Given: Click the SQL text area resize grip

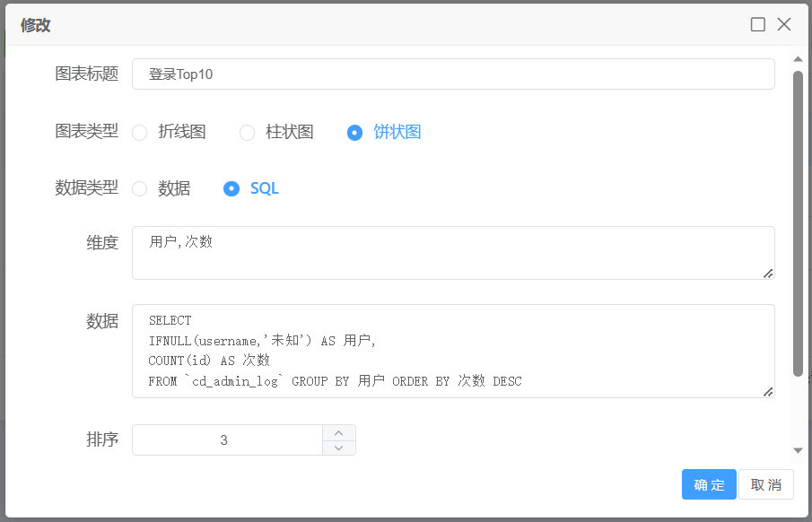Looking at the screenshot, I should click(768, 391).
